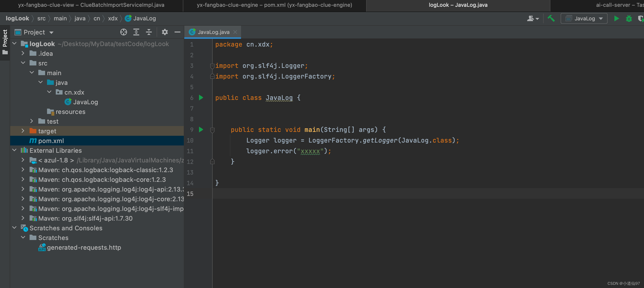Click the logback-classic library icon
The height and width of the screenshot is (288, 644).
pyautogui.click(x=33, y=170)
